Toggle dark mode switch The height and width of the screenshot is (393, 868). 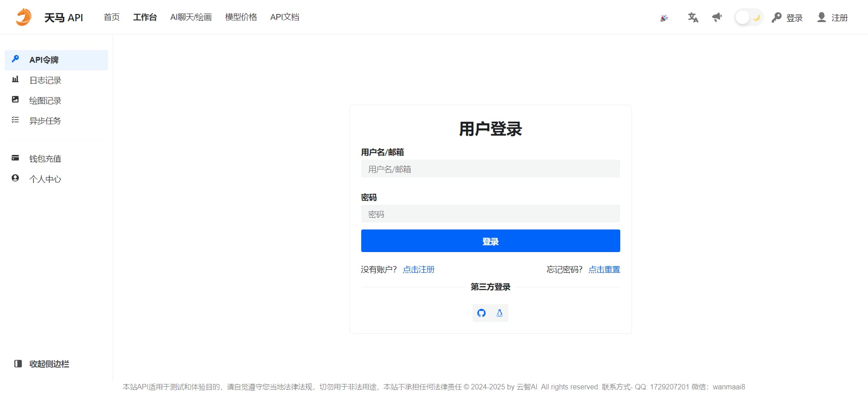(x=749, y=18)
